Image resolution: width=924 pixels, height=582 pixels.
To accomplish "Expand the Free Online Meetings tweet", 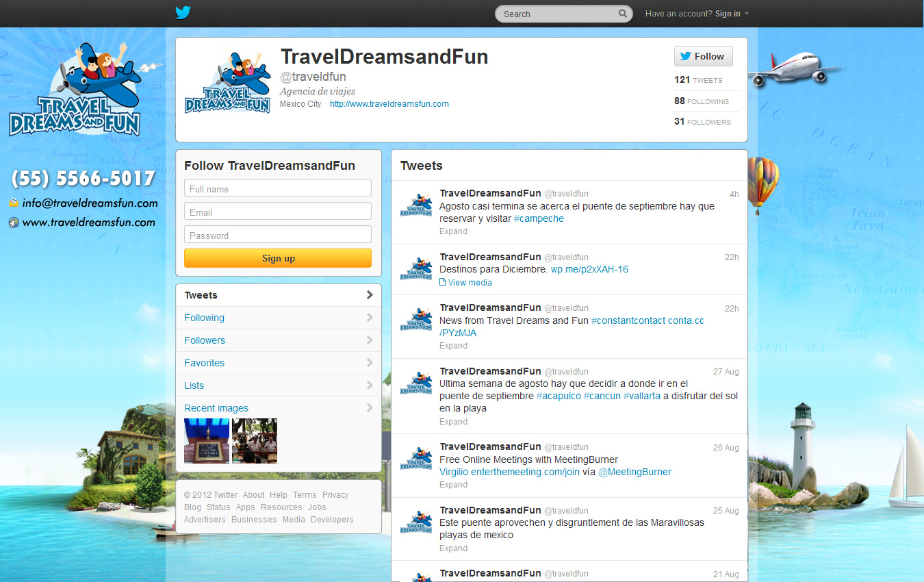I will [x=453, y=485].
